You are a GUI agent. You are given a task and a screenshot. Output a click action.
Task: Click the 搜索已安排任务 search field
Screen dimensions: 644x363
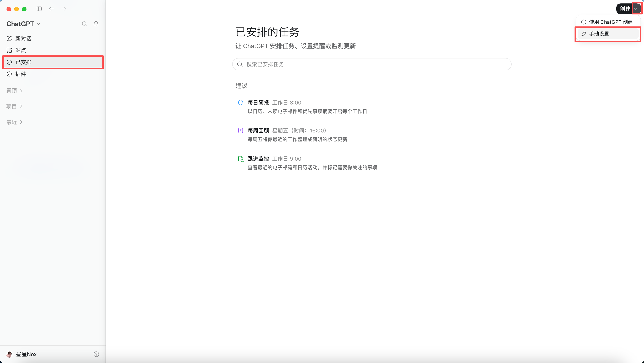click(372, 64)
